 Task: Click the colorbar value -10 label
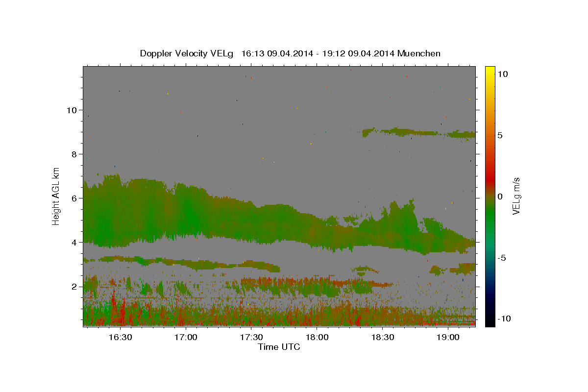pyautogui.click(x=503, y=319)
